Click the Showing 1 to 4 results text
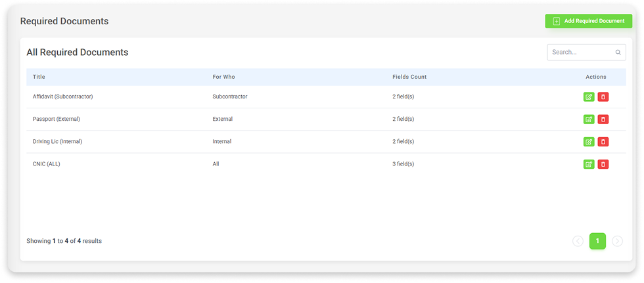644x283 pixels. (x=64, y=241)
